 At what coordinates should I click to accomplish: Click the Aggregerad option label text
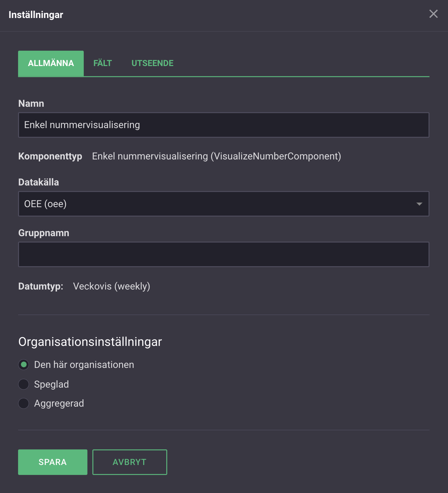pyautogui.click(x=59, y=403)
